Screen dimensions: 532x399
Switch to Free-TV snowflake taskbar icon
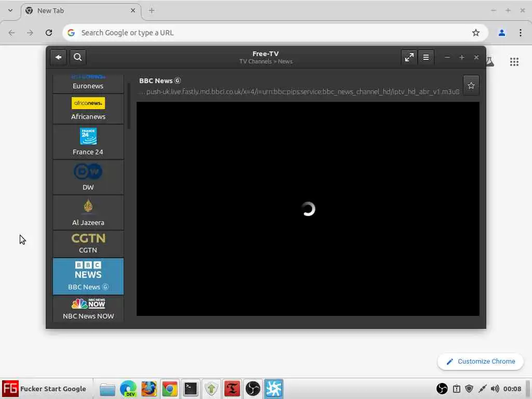tap(274, 389)
